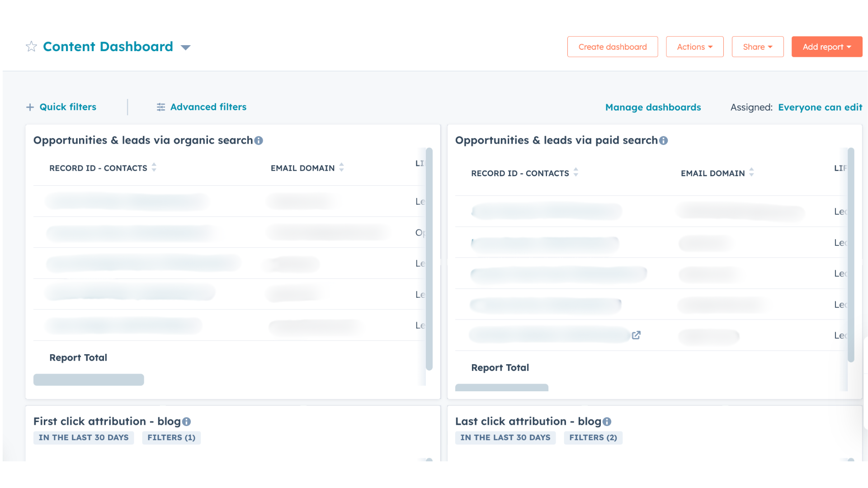
Task: Toggle sorting on RECORD ID - CONTACTS in paid report
Action: [x=576, y=172]
